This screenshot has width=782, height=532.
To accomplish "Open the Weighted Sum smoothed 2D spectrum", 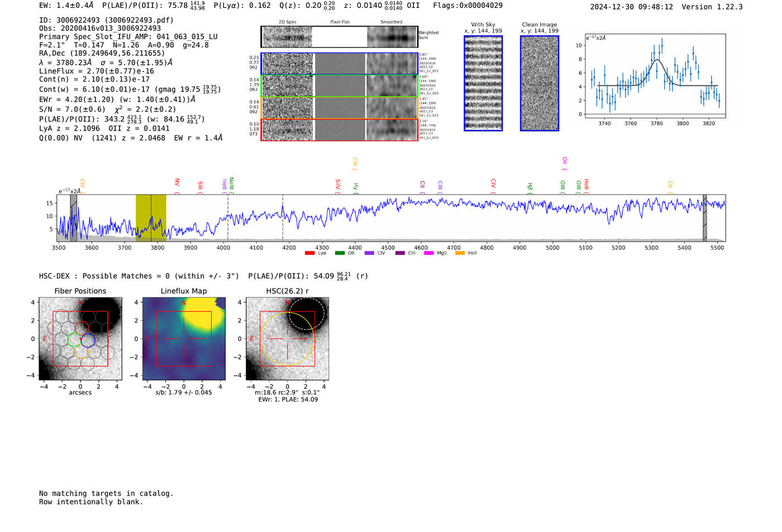I will point(392,37).
